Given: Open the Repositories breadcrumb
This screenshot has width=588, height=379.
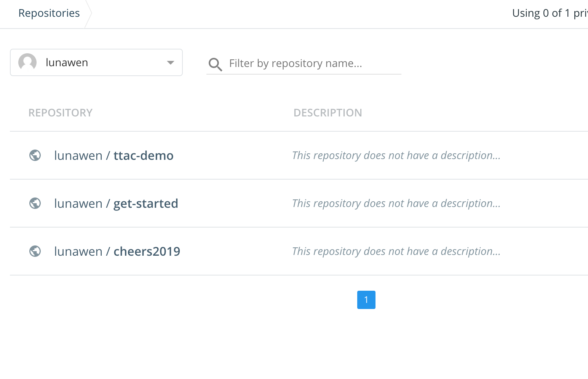Looking at the screenshot, I should tap(49, 13).
